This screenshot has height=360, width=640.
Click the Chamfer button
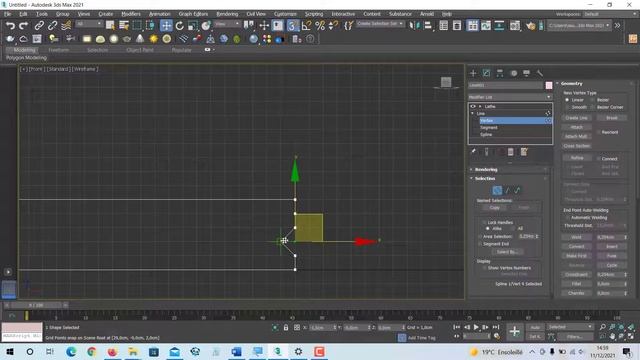coord(576,293)
